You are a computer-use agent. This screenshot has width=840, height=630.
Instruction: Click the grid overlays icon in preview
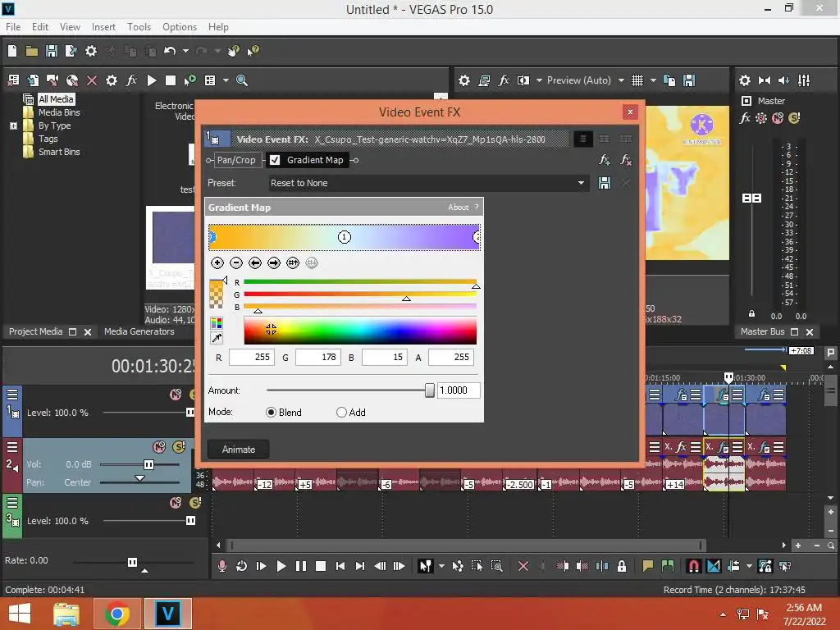(x=637, y=80)
